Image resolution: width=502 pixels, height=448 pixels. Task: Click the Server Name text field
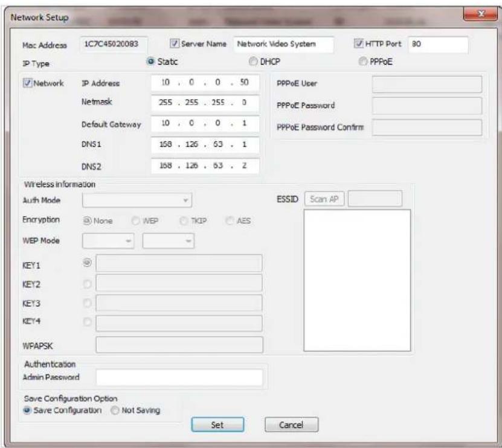[284, 44]
